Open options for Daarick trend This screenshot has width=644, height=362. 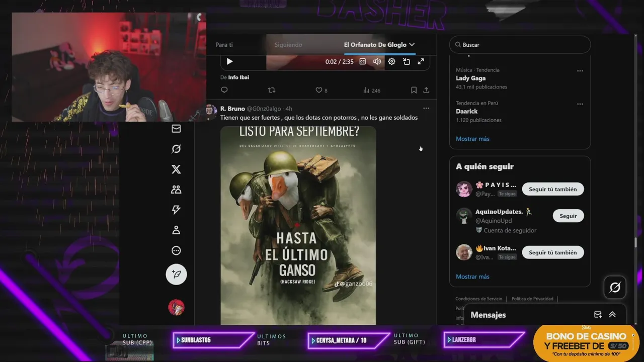click(580, 104)
